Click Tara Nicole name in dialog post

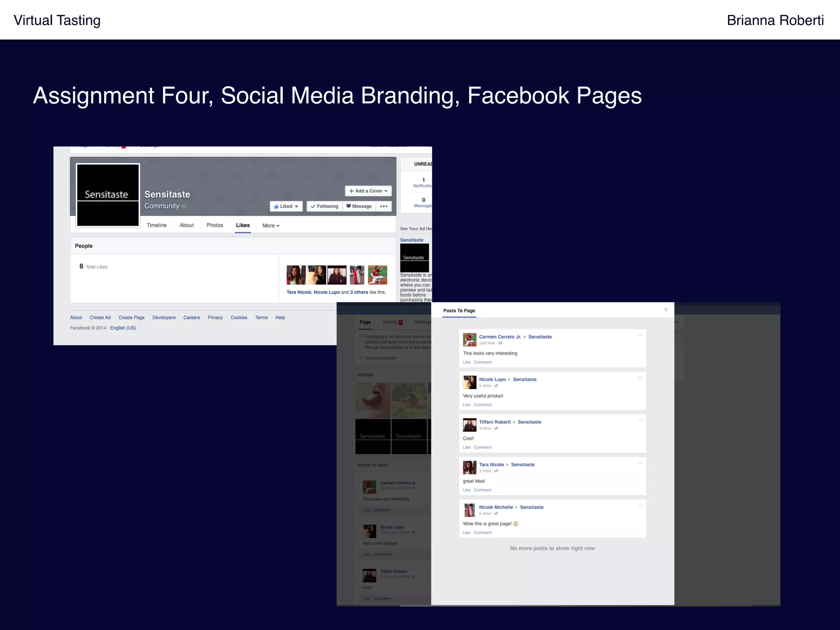point(491,465)
